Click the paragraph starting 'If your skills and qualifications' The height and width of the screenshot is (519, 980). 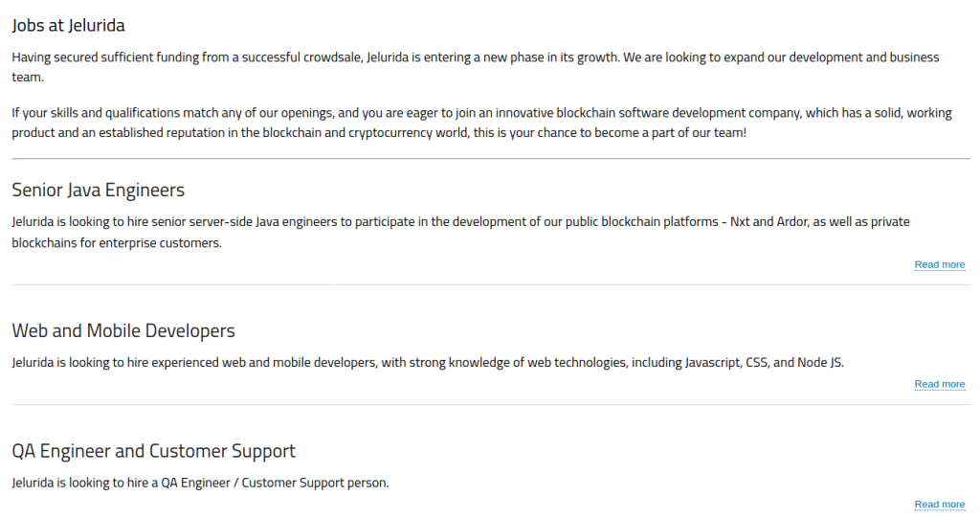point(481,123)
